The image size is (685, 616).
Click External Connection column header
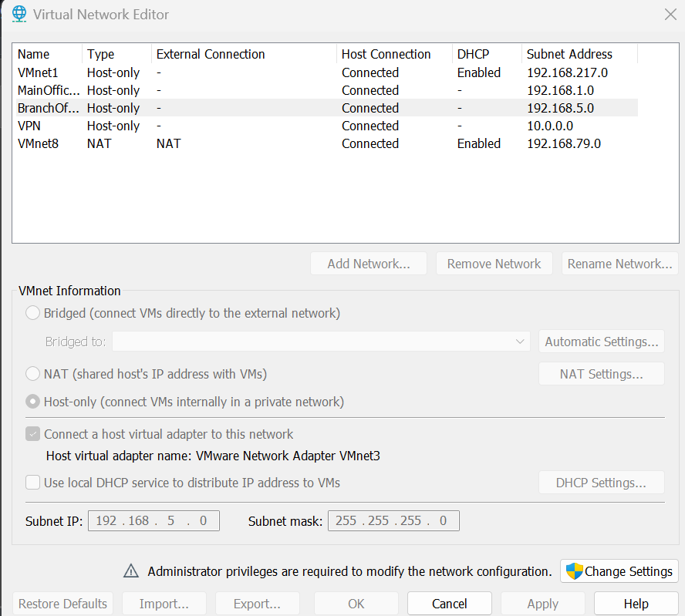point(245,54)
